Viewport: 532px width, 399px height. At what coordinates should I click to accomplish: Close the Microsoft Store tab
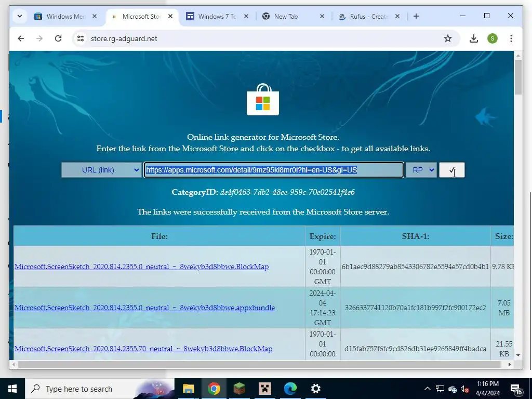coord(170,16)
